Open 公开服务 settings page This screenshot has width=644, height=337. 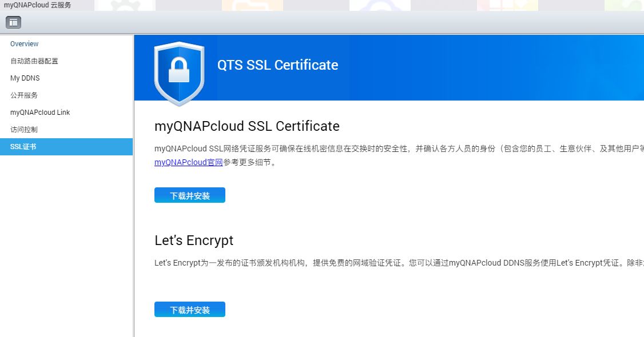tap(24, 95)
